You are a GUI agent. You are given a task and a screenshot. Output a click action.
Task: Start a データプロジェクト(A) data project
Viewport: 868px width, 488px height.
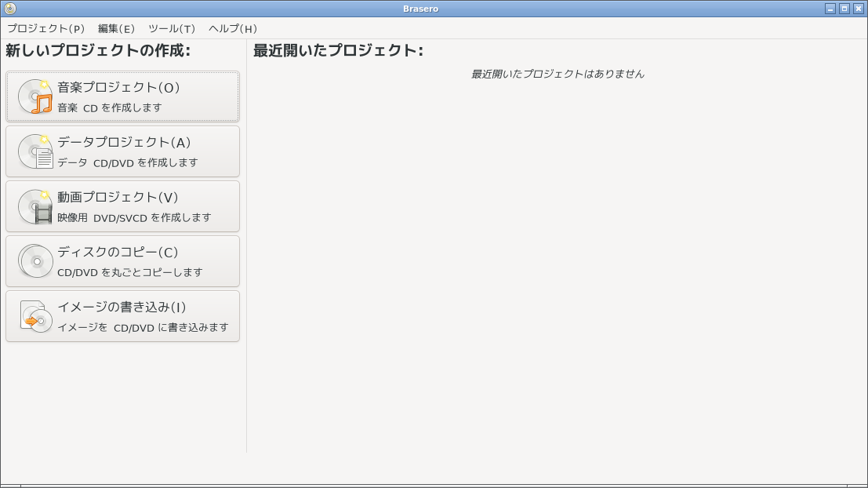122,151
